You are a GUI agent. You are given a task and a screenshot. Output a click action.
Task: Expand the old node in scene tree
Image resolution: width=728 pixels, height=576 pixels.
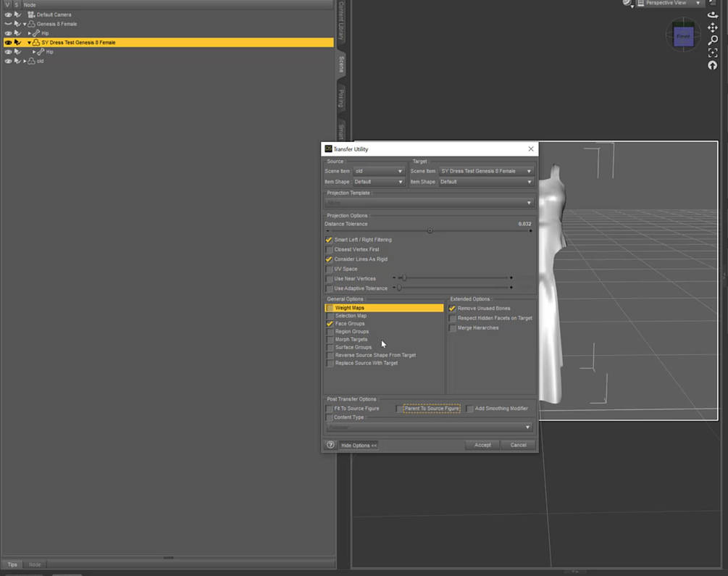(x=25, y=62)
